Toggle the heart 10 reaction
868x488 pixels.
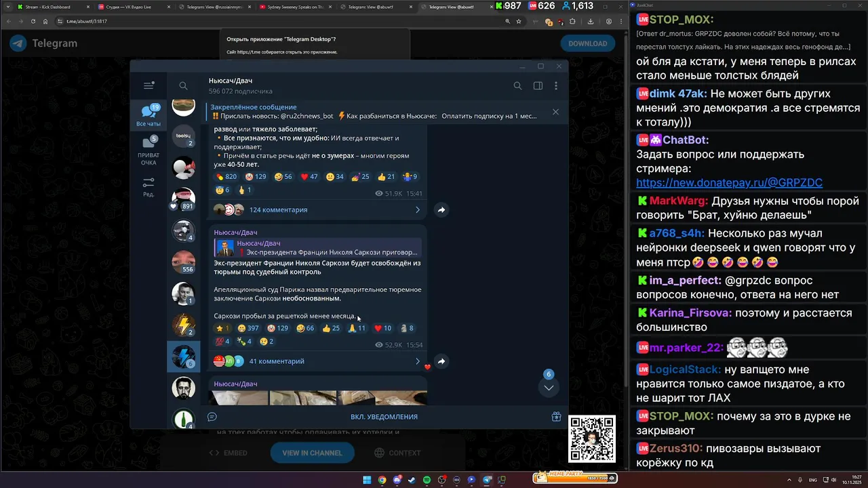click(382, 328)
